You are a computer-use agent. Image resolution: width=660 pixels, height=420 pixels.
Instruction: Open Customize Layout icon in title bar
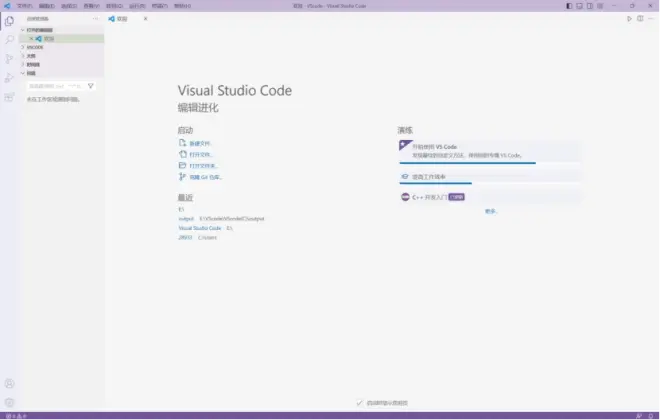[600, 6]
